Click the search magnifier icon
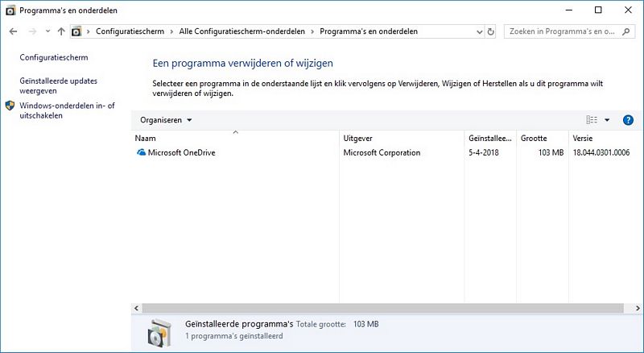This screenshot has height=353, width=644. point(626,31)
